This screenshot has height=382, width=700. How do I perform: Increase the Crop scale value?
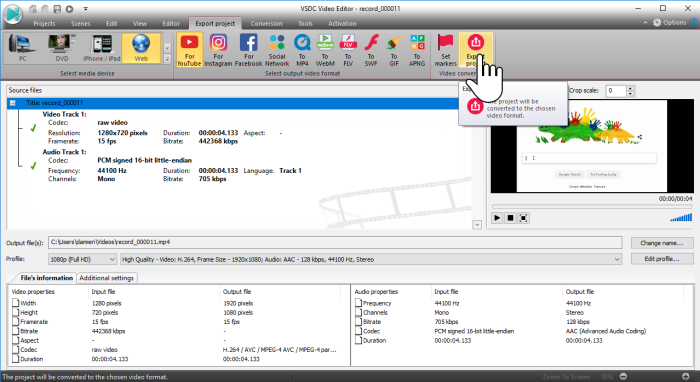tap(630, 88)
